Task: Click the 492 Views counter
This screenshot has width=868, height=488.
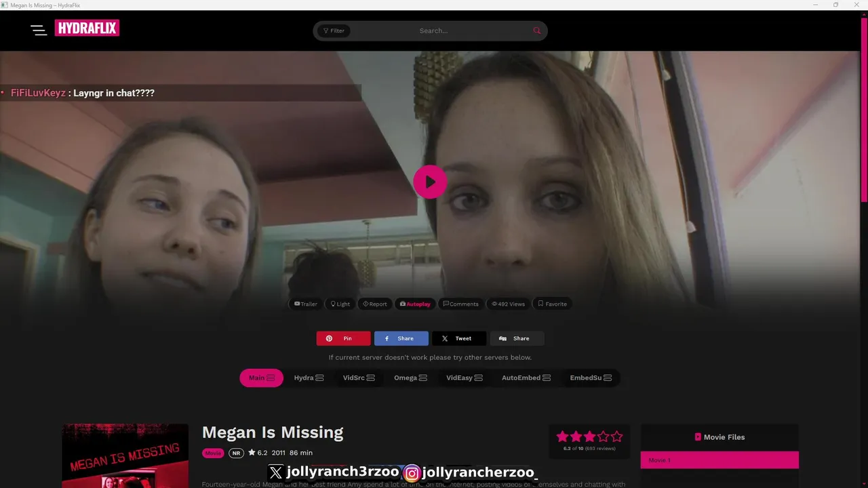Action: [x=509, y=304]
